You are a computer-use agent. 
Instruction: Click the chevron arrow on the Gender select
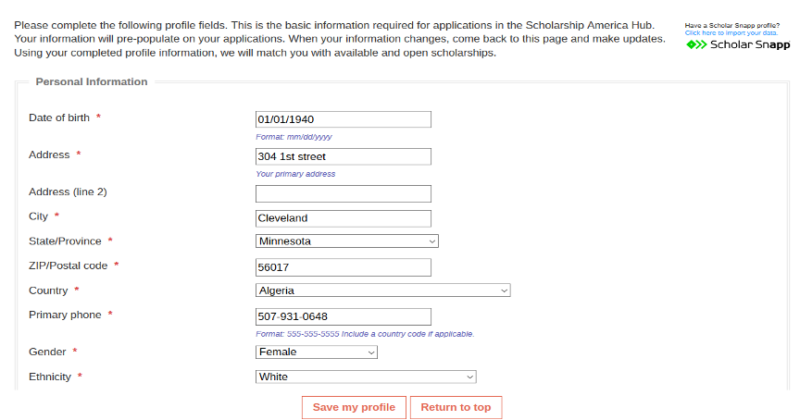(371, 352)
